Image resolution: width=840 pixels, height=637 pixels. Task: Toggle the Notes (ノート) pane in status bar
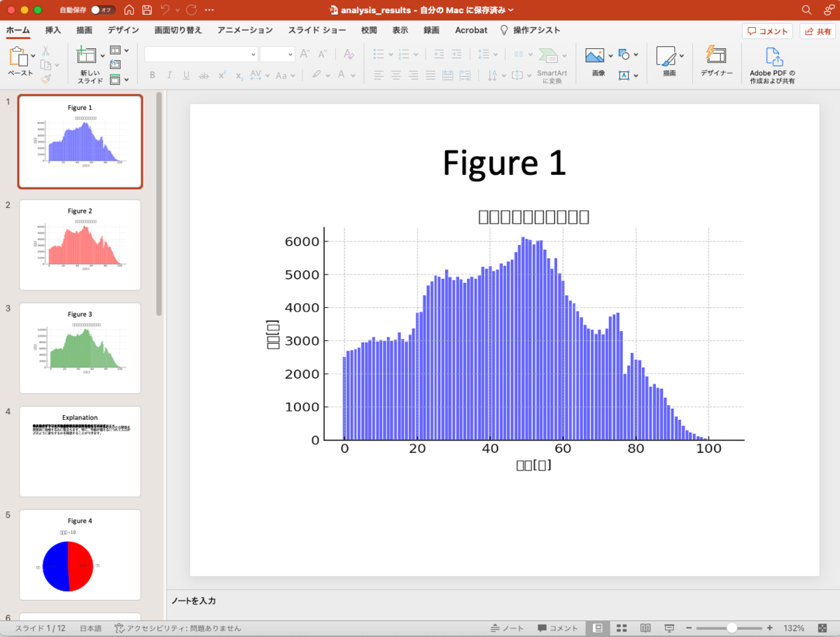pos(507,628)
